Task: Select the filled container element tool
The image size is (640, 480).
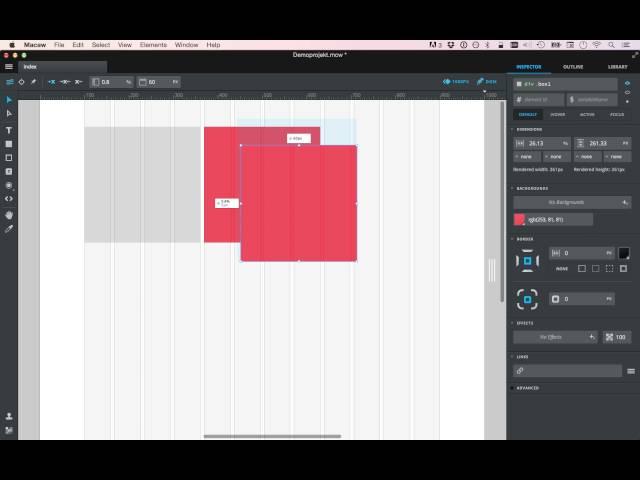Action: [x=9, y=144]
